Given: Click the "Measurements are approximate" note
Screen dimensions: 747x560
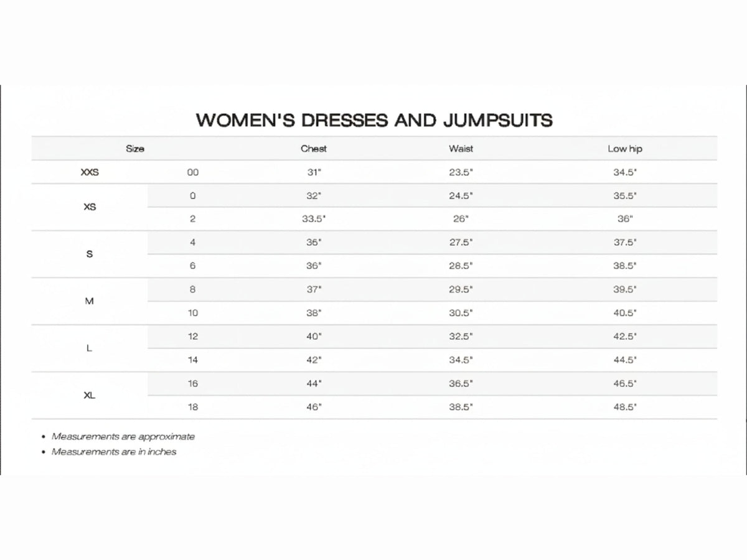Looking at the screenshot, I should pyautogui.click(x=123, y=437).
